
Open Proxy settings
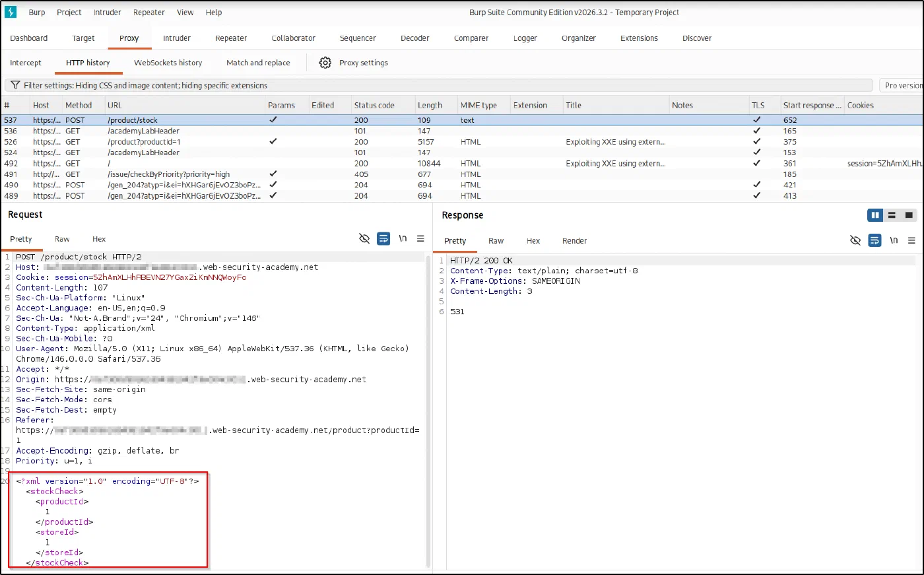click(364, 63)
